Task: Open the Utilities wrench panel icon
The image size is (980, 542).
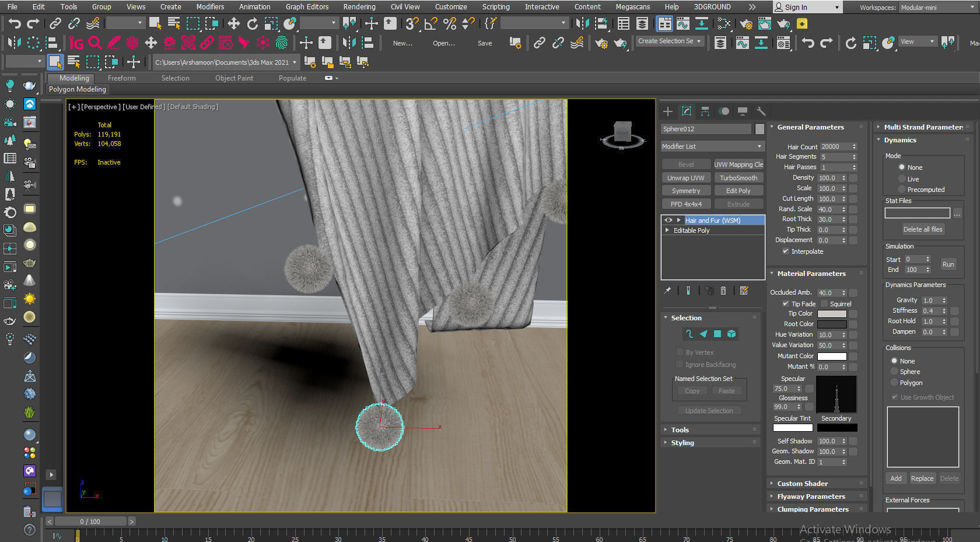Action: click(761, 111)
